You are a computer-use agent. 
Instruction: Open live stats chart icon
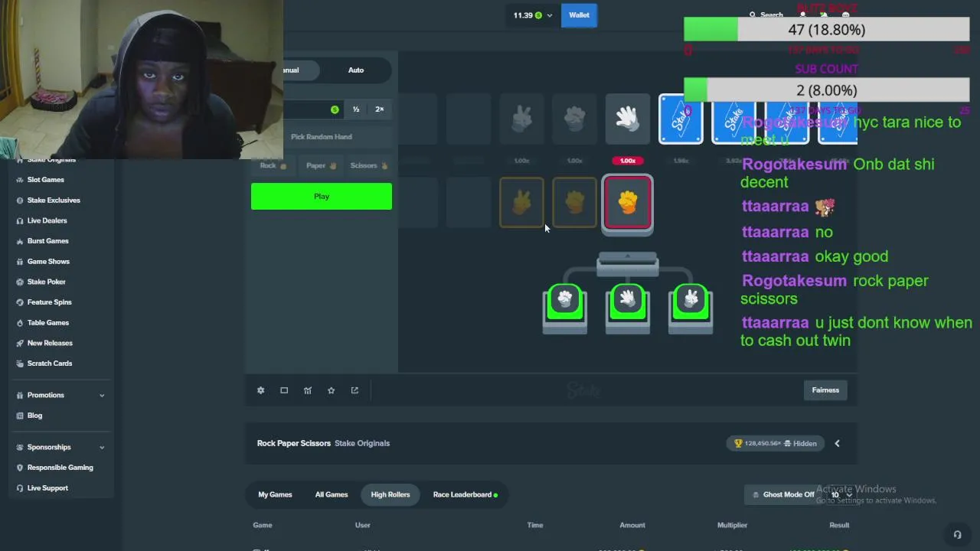[308, 390]
